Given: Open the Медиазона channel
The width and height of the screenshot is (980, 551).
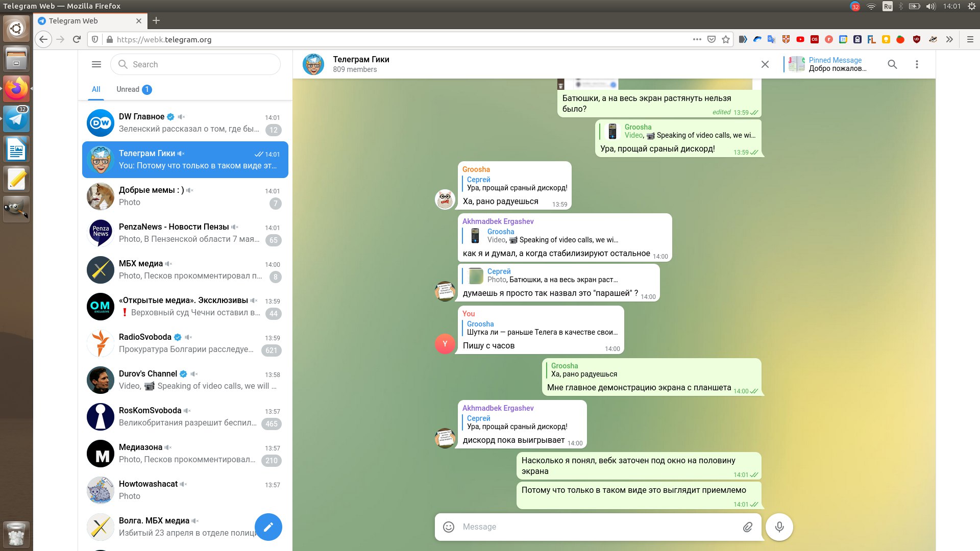Looking at the screenshot, I should click(x=185, y=454).
